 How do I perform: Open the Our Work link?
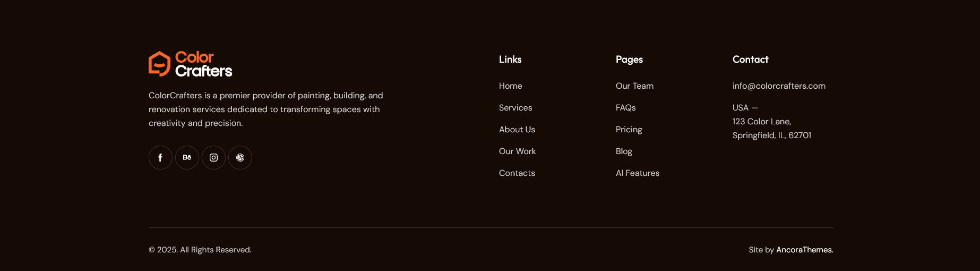518,151
